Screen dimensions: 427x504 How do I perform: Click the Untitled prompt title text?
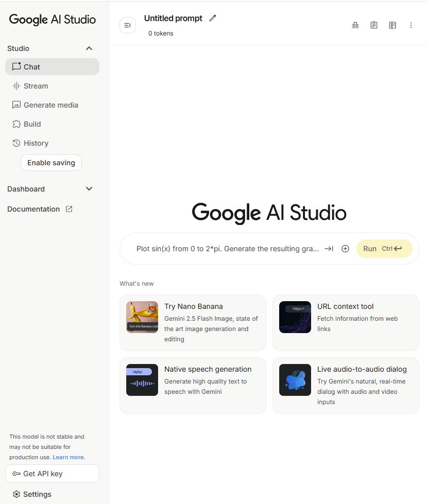[x=173, y=19]
